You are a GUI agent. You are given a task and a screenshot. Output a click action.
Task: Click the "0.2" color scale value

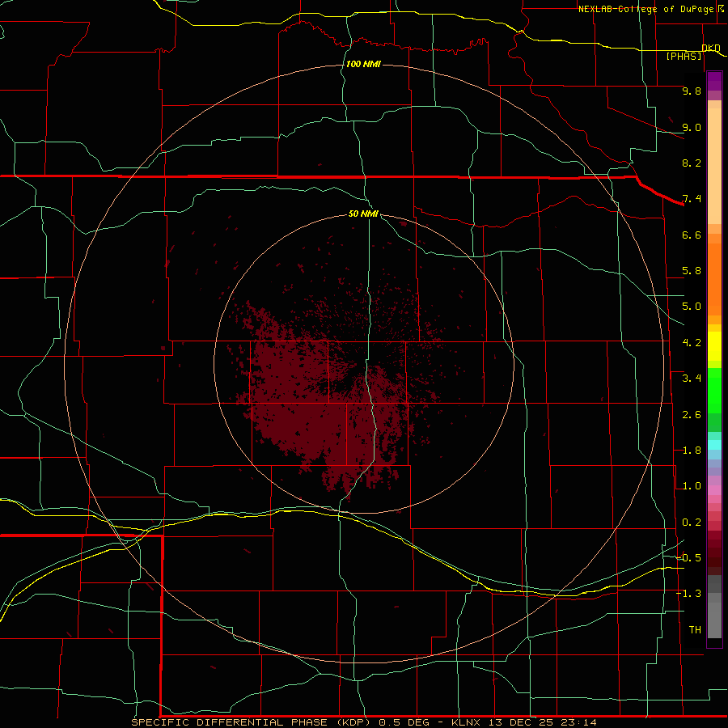click(x=692, y=523)
